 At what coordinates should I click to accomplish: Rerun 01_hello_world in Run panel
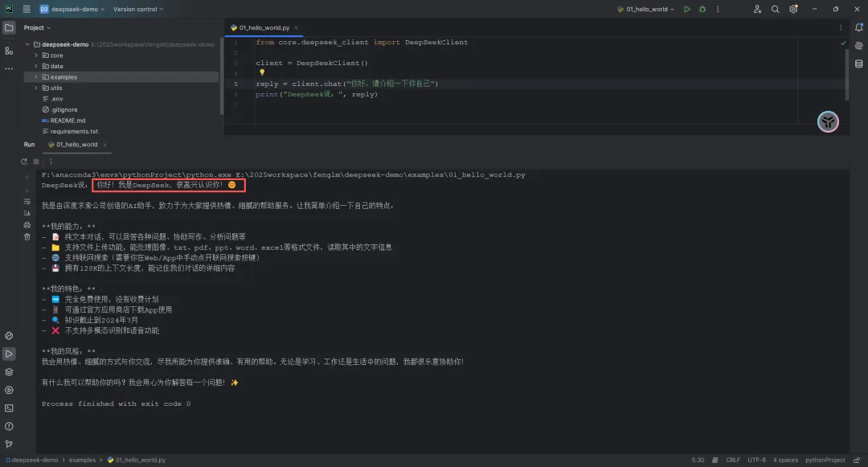point(24,162)
